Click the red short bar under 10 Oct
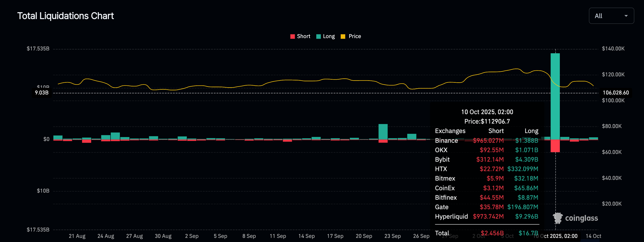This screenshot has width=644, height=242. tap(555, 146)
